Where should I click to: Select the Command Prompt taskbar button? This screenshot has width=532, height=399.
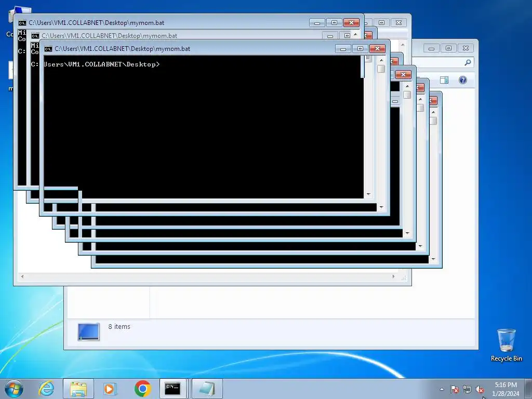point(173,389)
